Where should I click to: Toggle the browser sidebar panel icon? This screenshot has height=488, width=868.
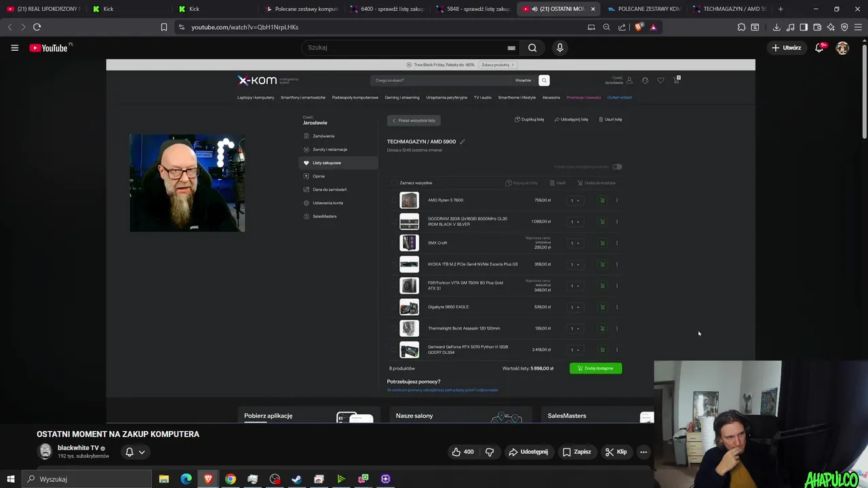(804, 27)
